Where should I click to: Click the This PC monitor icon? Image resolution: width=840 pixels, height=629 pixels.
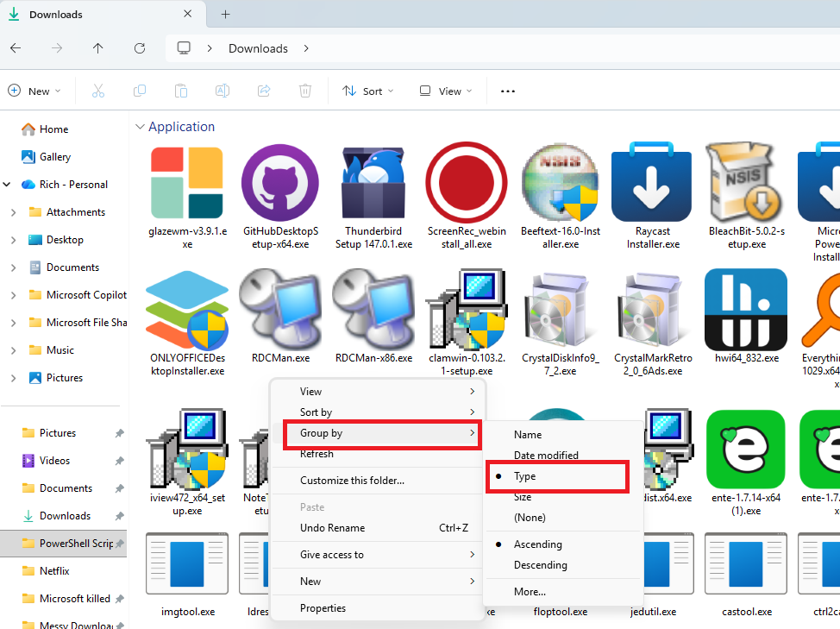pos(184,48)
